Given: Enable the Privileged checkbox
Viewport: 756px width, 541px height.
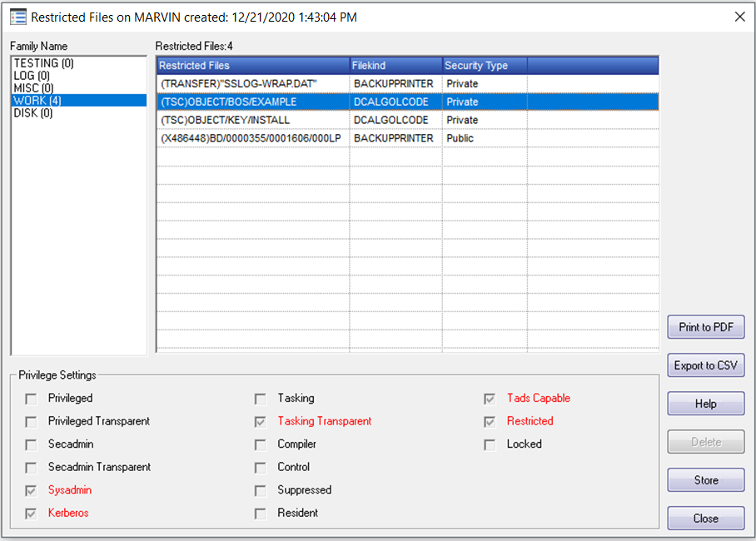Looking at the screenshot, I should tap(31, 399).
